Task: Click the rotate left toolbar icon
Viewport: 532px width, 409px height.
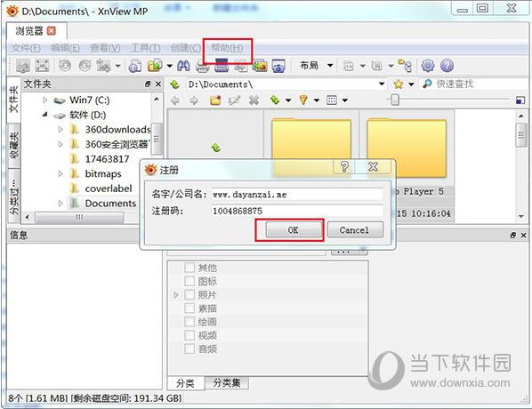Action: point(64,65)
